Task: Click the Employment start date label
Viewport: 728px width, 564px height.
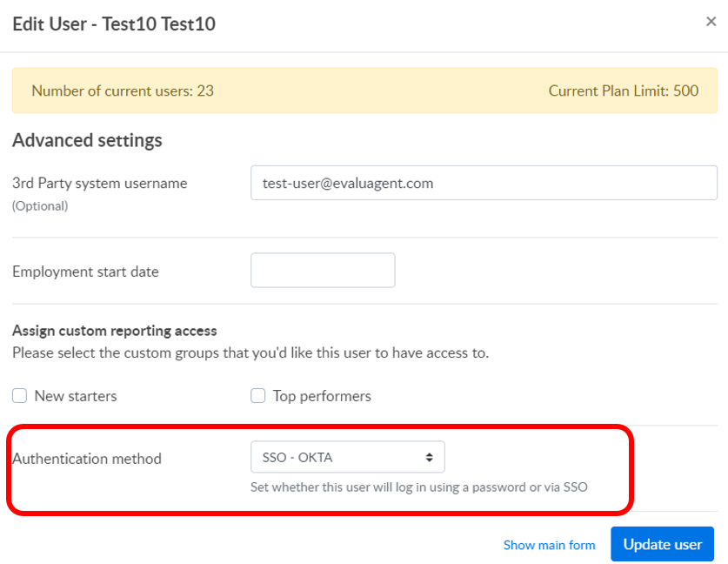Action: point(85,272)
